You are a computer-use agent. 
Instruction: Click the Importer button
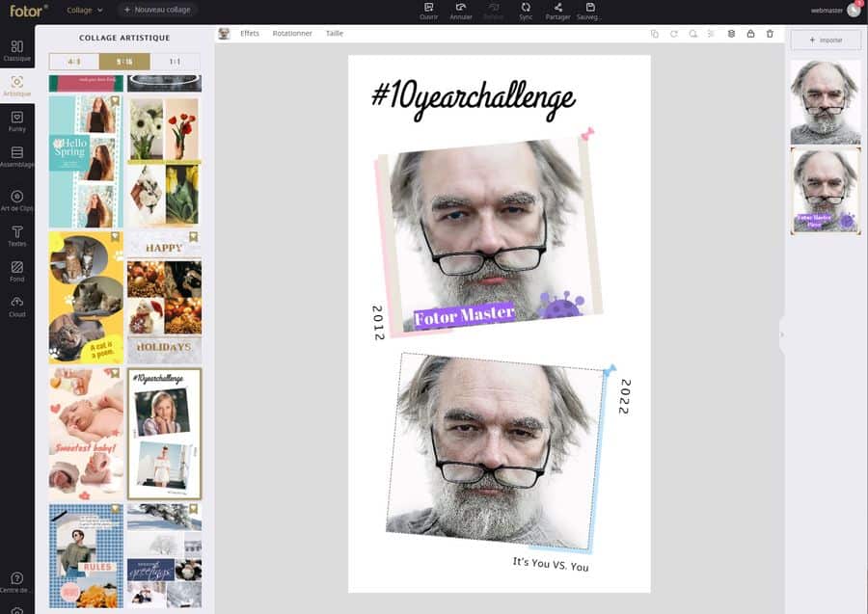[826, 40]
